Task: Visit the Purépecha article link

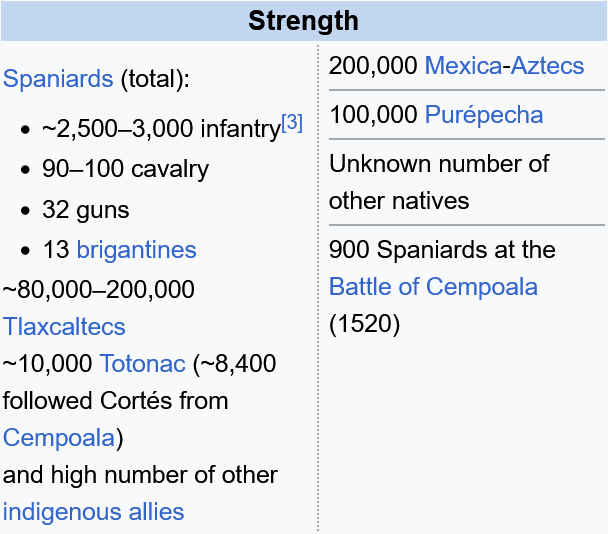Action: point(484,114)
